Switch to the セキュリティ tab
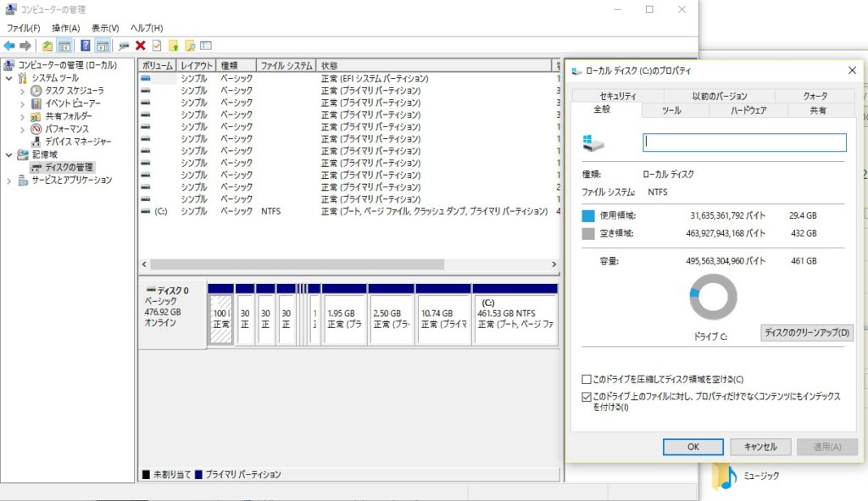The image size is (868, 501). [x=618, y=96]
